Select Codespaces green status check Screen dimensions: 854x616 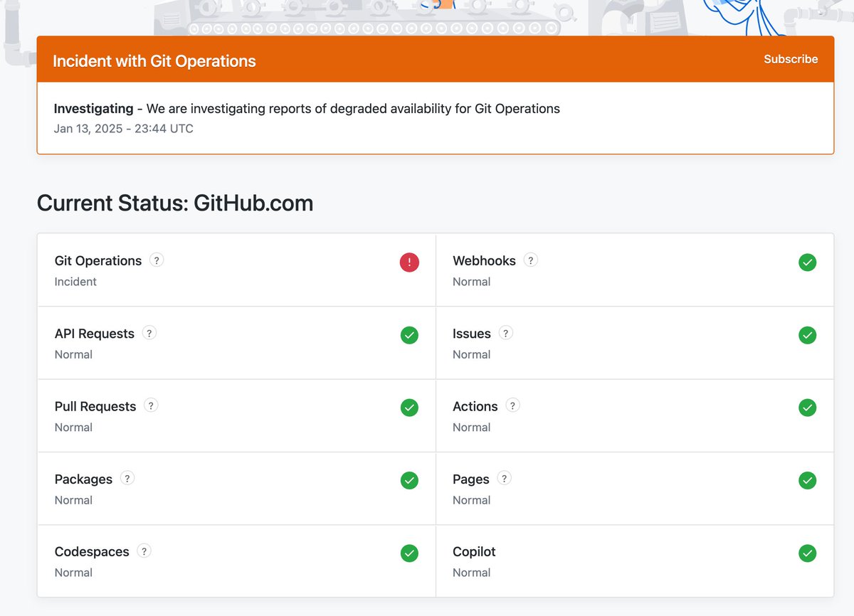(409, 553)
